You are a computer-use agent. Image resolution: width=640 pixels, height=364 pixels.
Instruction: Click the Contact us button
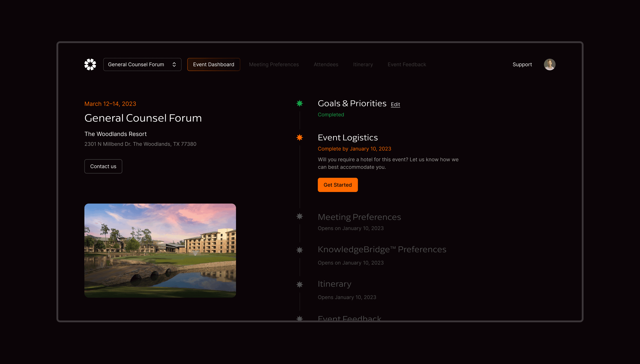(103, 166)
